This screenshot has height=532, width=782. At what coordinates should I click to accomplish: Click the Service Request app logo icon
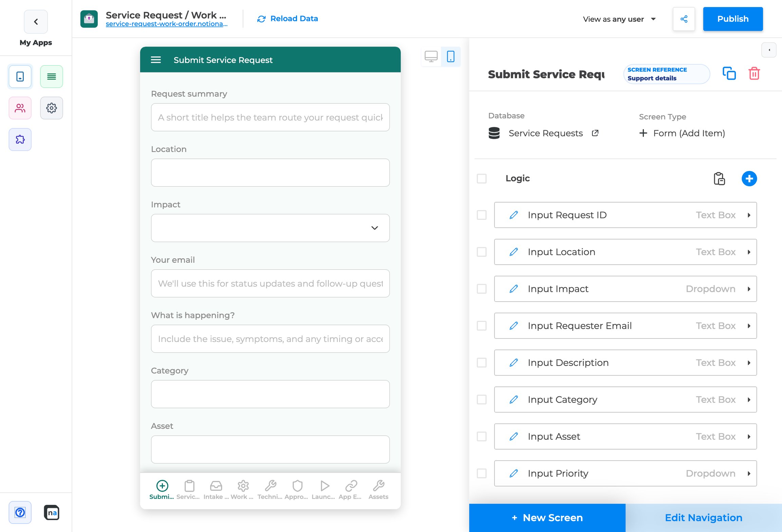click(89, 19)
